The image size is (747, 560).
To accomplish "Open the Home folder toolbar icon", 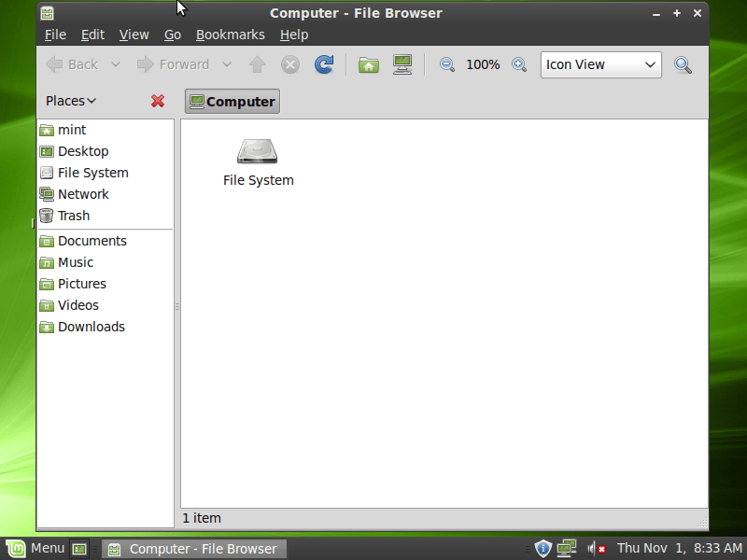I will click(x=369, y=64).
